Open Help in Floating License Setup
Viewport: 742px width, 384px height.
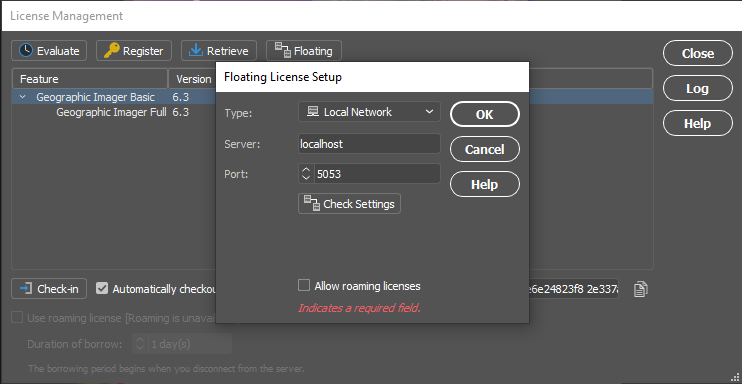[485, 184]
